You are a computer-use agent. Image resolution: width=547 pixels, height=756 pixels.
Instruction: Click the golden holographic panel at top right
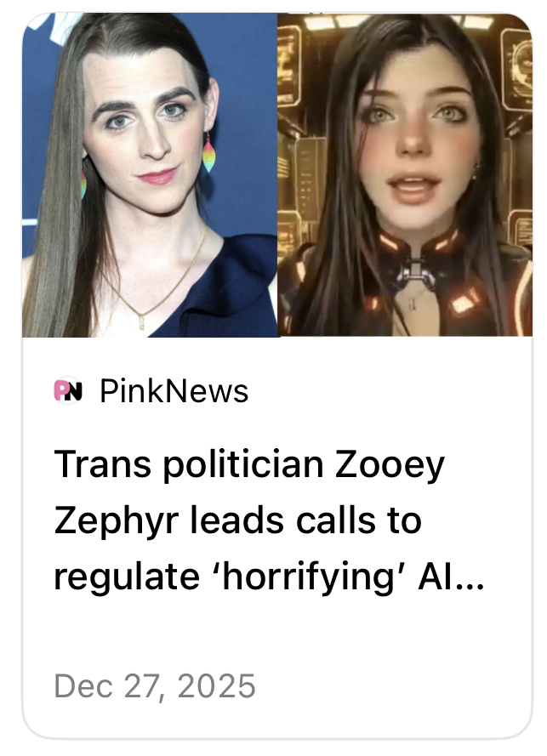(x=516, y=67)
